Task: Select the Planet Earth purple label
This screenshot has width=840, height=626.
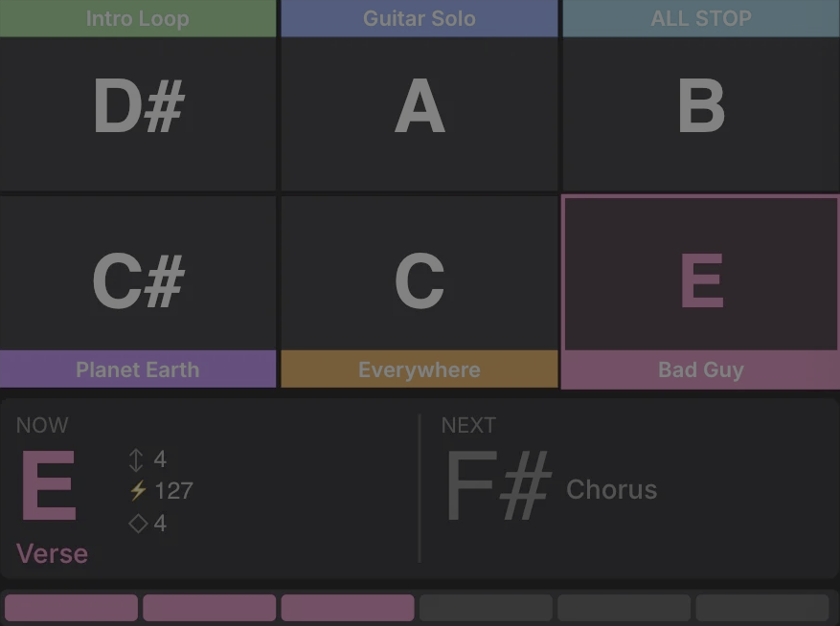Action: (138, 369)
